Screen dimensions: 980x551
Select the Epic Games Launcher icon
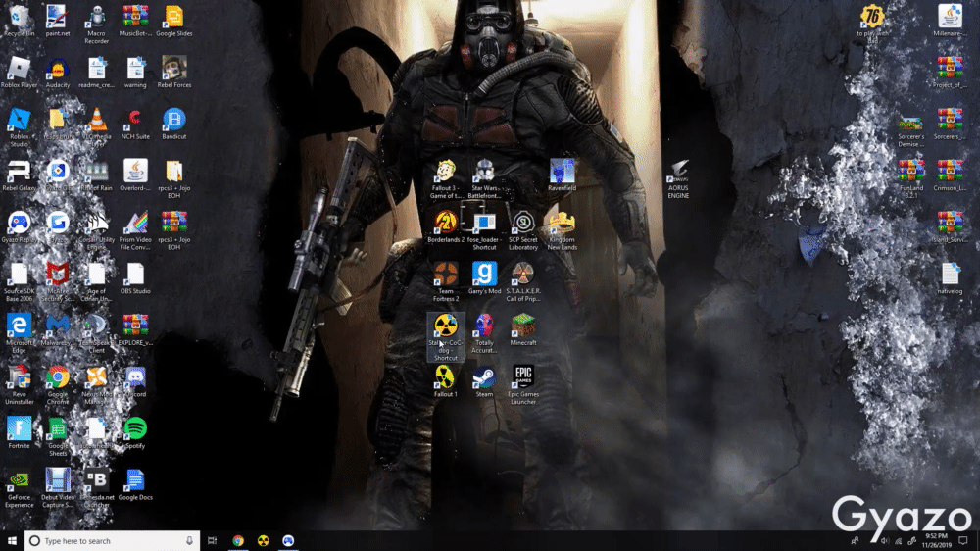523,385
